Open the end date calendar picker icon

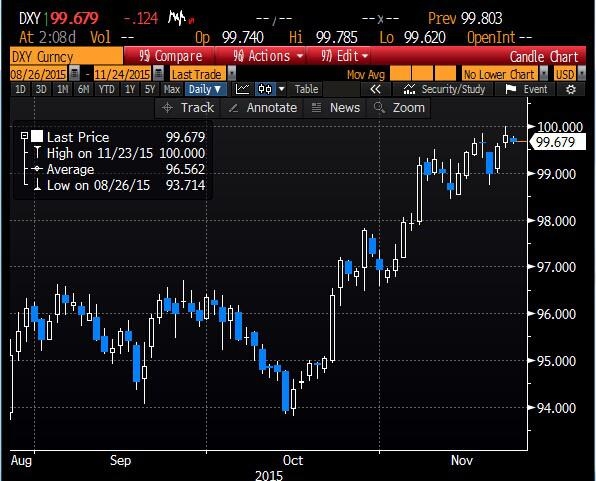coord(159,74)
